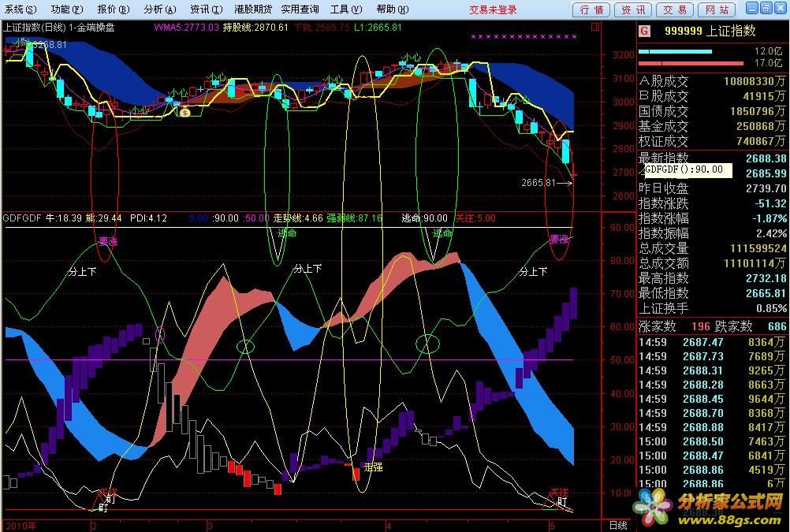
Task: Click the 2010年 date axis label
Action: pos(20,526)
